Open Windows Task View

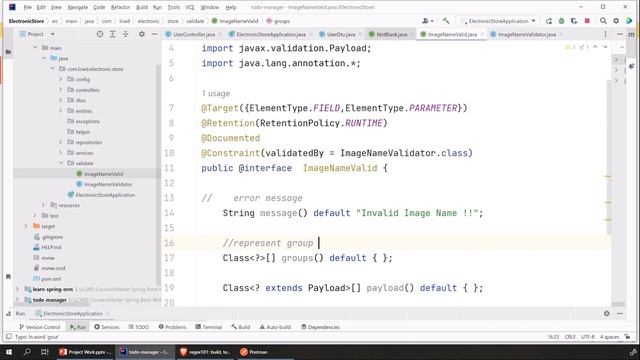[45, 352]
